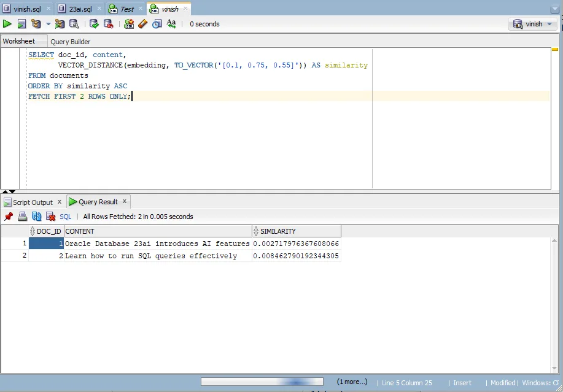Close the 23ai.sql tab

[x=99, y=8]
